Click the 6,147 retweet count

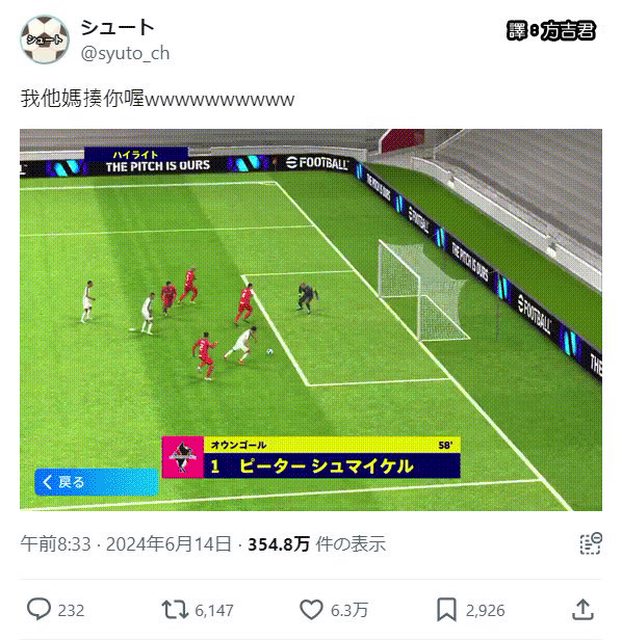(x=214, y=611)
